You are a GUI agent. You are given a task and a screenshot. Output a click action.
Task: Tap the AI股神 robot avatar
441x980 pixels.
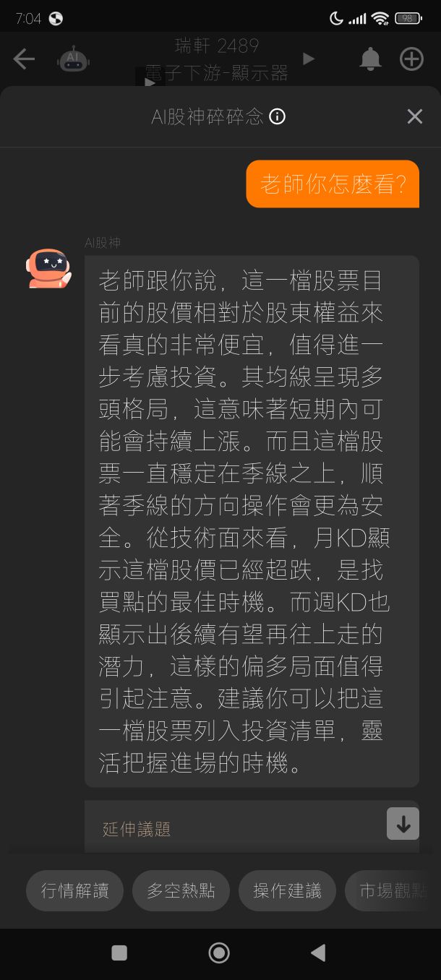point(49,268)
